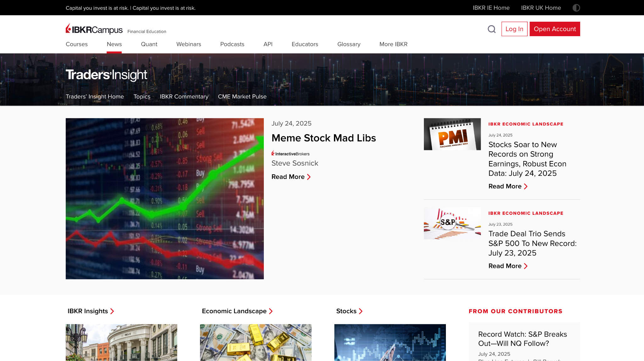Open the Meme Stock Mad Libs featured image
This screenshot has width=644, height=361.
pyautogui.click(x=165, y=199)
